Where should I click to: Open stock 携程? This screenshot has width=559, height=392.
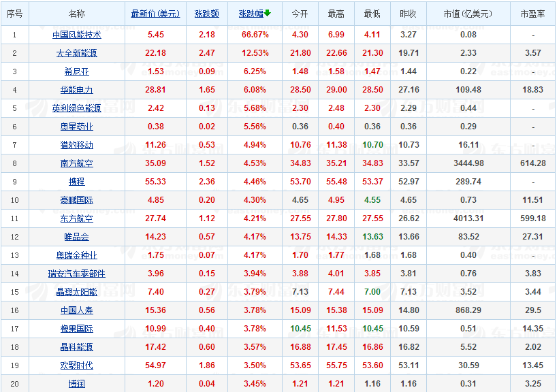[x=77, y=182]
